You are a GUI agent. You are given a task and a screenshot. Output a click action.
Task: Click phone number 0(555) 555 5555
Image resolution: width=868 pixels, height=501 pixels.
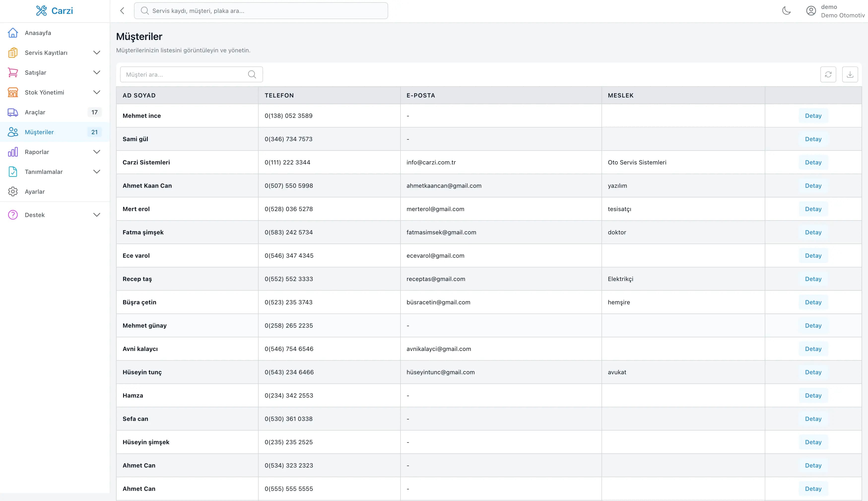point(289,489)
